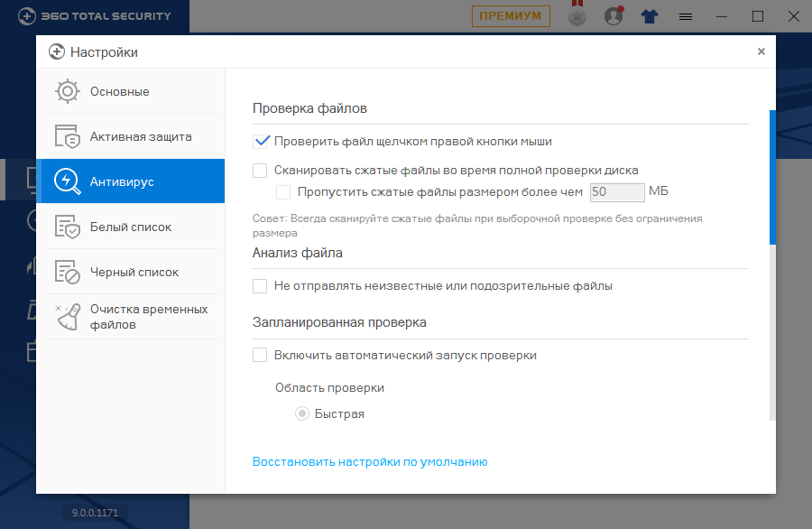Open Очистка временных файлов tab
The image size is (812, 529).
click(x=131, y=317)
